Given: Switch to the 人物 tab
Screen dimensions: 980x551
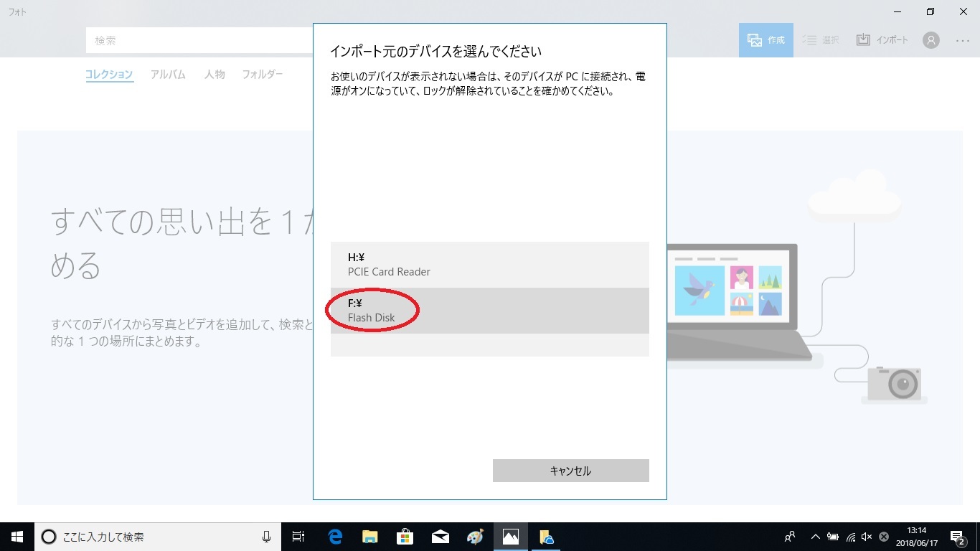Looking at the screenshot, I should [x=215, y=75].
